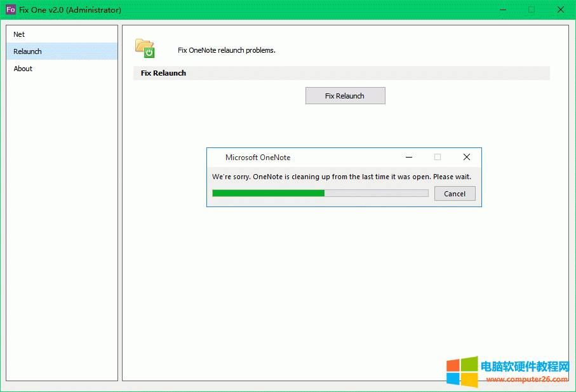Click the maximize icon of Fix One window
This screenshot has height=392, width=576.
[x=531, y=10]
